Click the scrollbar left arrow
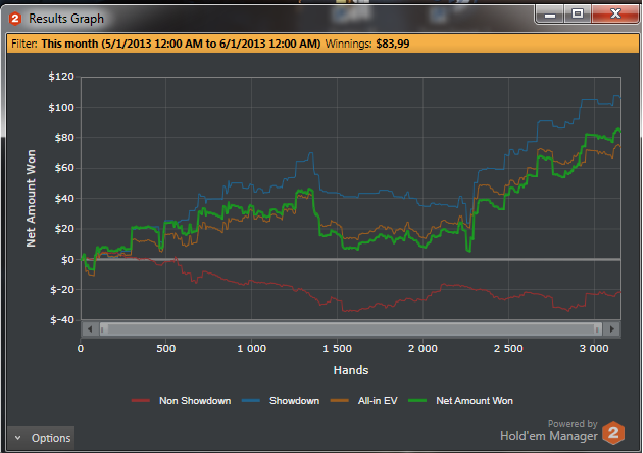Viewport: 643px width, 453px height. [x=90, y=329]
